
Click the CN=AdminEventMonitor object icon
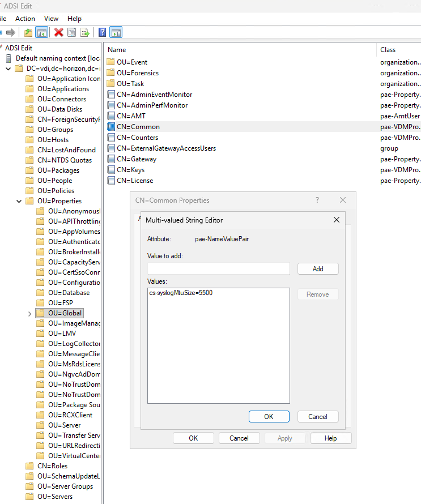[x=111, y=94]
